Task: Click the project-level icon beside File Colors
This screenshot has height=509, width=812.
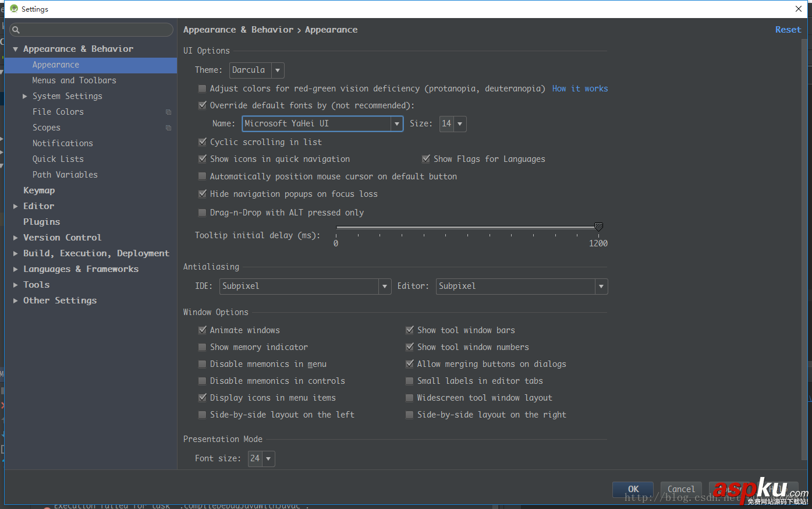Action: 168,112
